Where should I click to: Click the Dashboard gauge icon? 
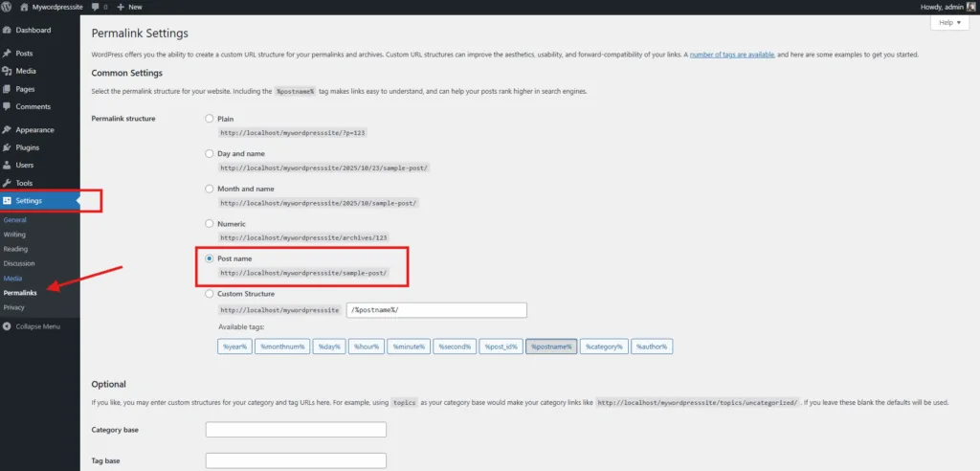click(x=7, y=30)
